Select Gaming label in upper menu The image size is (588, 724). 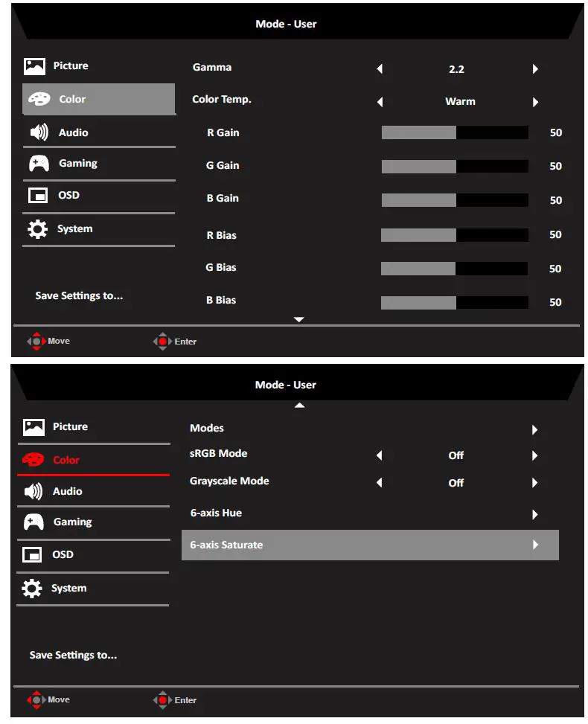pos(78,164)
